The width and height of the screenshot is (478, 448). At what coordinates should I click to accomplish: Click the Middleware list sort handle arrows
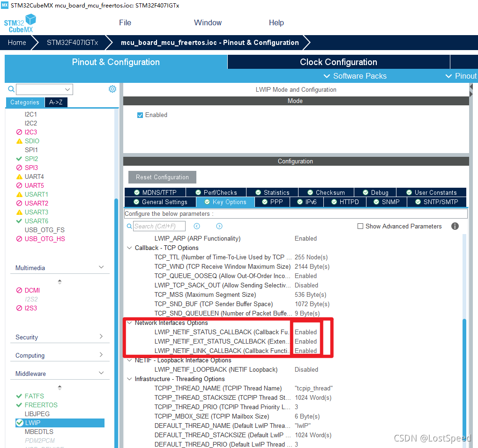pos(60,388)
